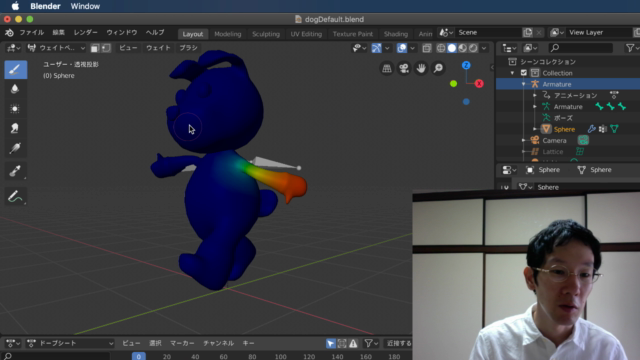640x360 pixels.
Task: Select the Gradient weight tool
Action: click(16, 148)
